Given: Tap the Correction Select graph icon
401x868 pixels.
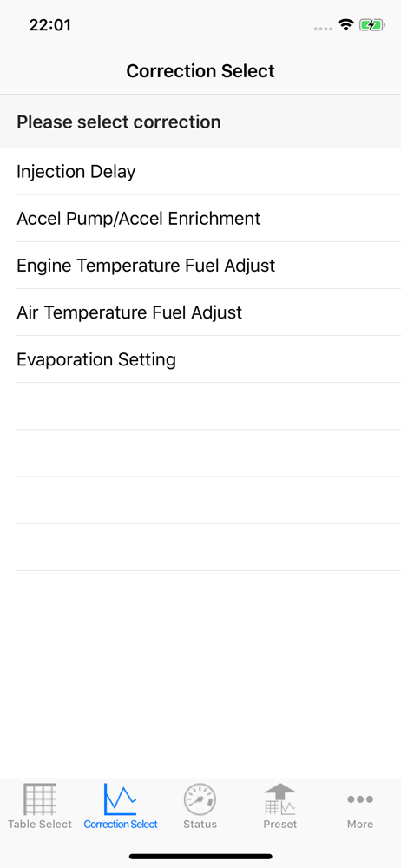Looking at the screenshot, I should [x=120, y=799].
